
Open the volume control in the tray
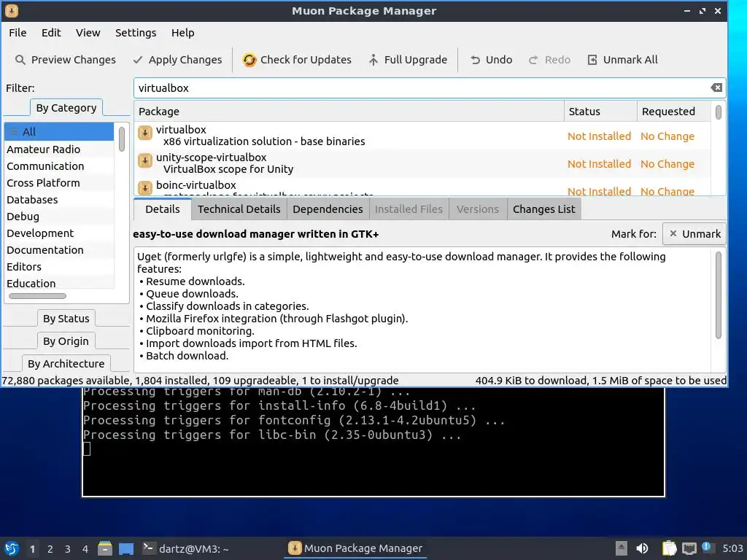pos(642,548)
